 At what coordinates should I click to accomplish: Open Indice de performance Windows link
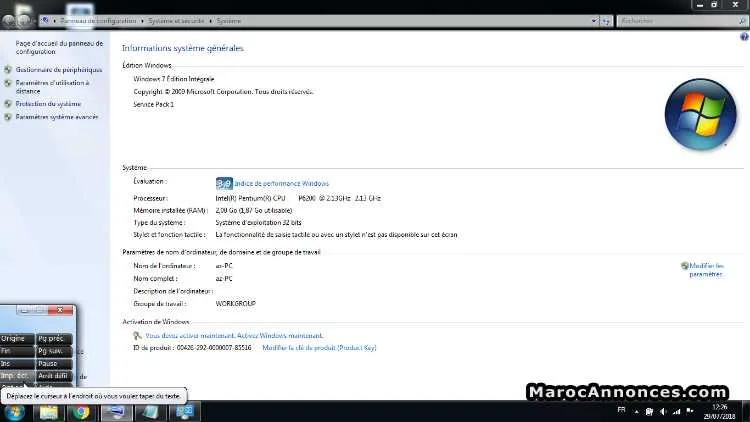pos(281,184)
